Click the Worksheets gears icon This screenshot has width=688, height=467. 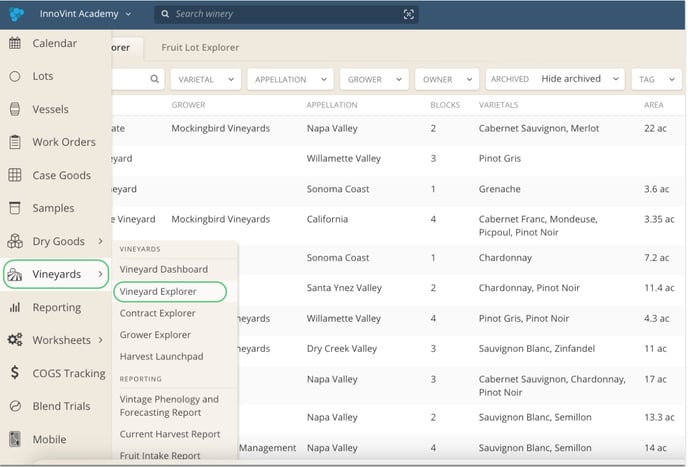[x=15, y=340]
